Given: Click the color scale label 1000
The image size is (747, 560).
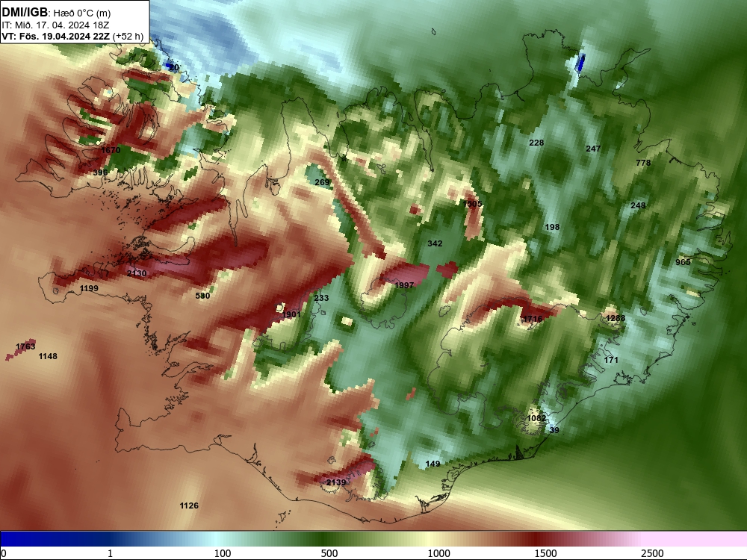Looking at the screenshot, I should tap(438, 553).
